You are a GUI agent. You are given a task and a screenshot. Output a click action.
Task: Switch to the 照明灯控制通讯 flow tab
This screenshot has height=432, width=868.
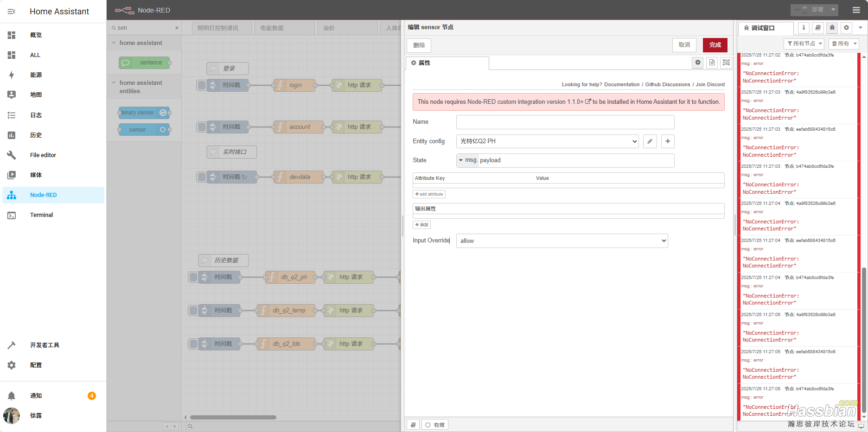point(222,28)
